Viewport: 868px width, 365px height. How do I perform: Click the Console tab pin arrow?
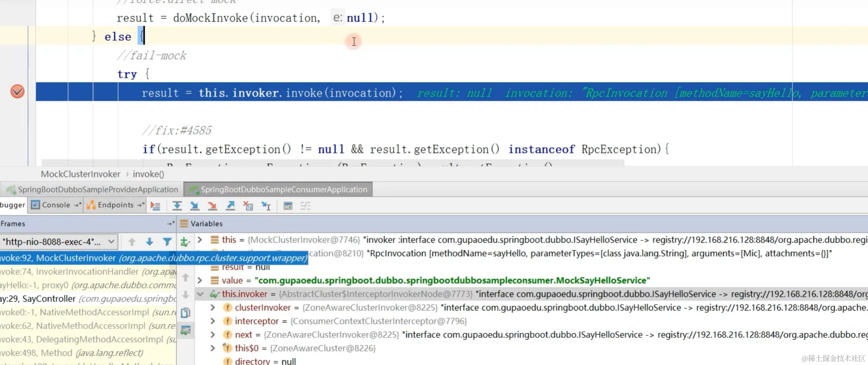77,205
